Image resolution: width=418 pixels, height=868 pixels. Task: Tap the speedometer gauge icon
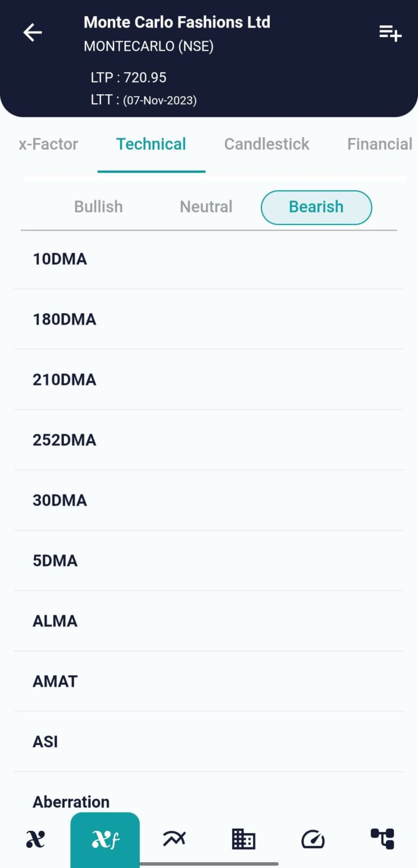click(313, 839)
